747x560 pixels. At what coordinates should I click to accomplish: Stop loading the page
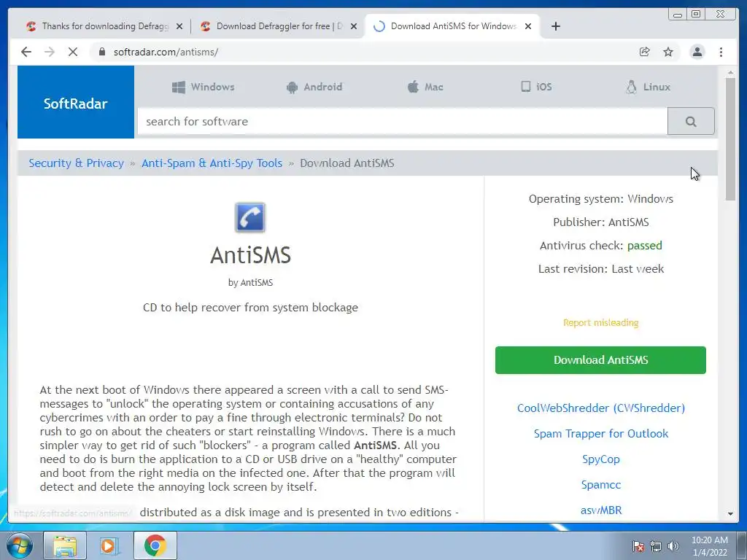(x=73, y=52)
